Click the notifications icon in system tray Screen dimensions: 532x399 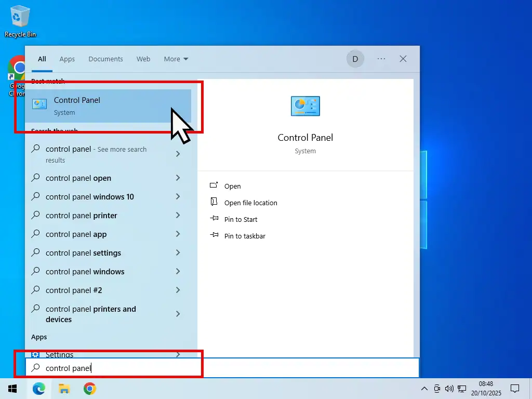(515, 388)
